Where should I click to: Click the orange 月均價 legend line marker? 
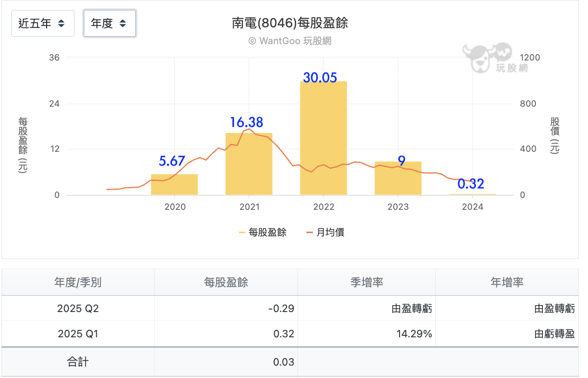coord(309,233)
